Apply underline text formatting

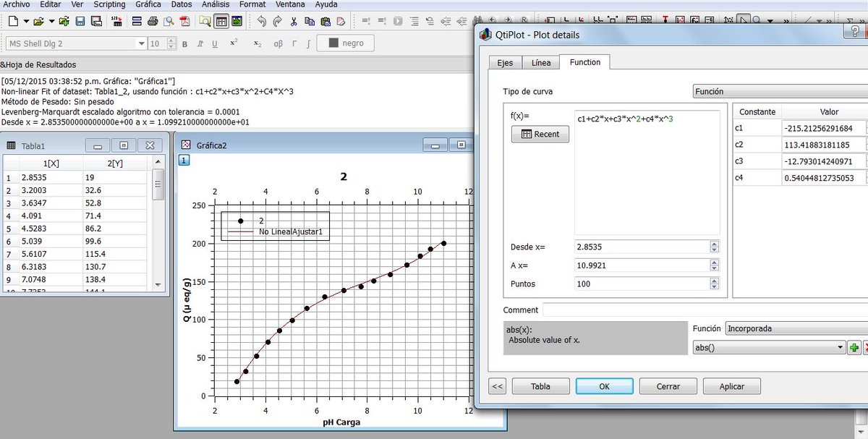pyautogui.click(x=215, y=44)
